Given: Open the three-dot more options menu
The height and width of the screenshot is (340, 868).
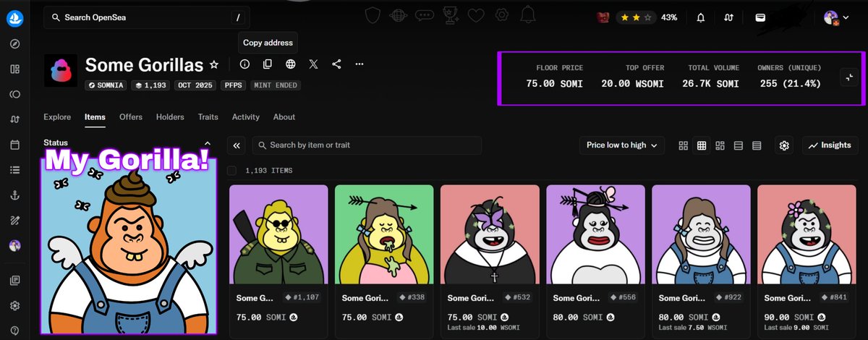Looking at the screenshot, I should pos(359,64).
